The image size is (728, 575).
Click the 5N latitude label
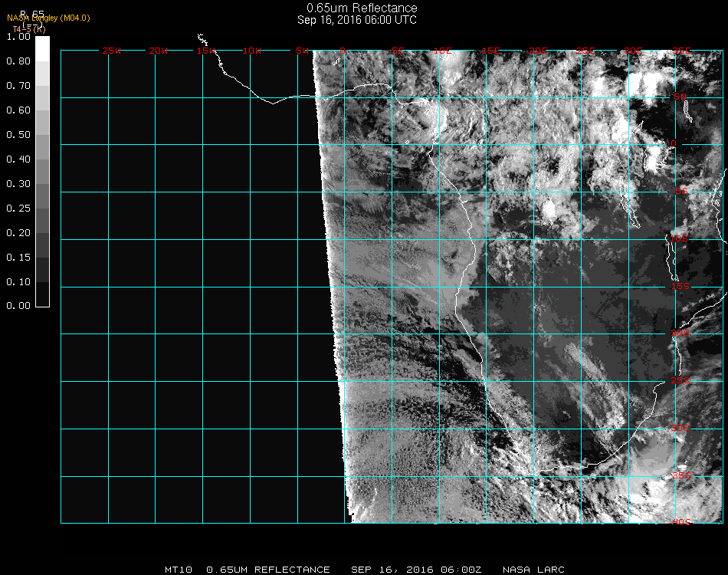(680, 97)
